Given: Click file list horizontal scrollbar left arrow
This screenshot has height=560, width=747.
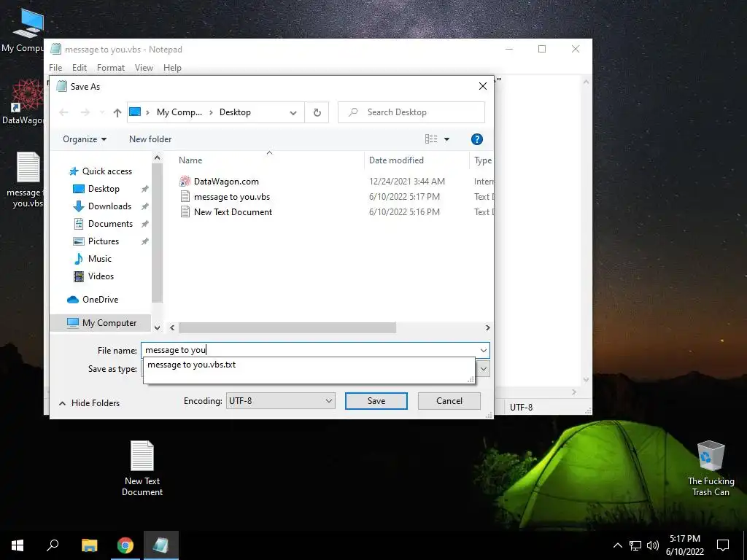Looking at the screenshot, I should point(172,327).
